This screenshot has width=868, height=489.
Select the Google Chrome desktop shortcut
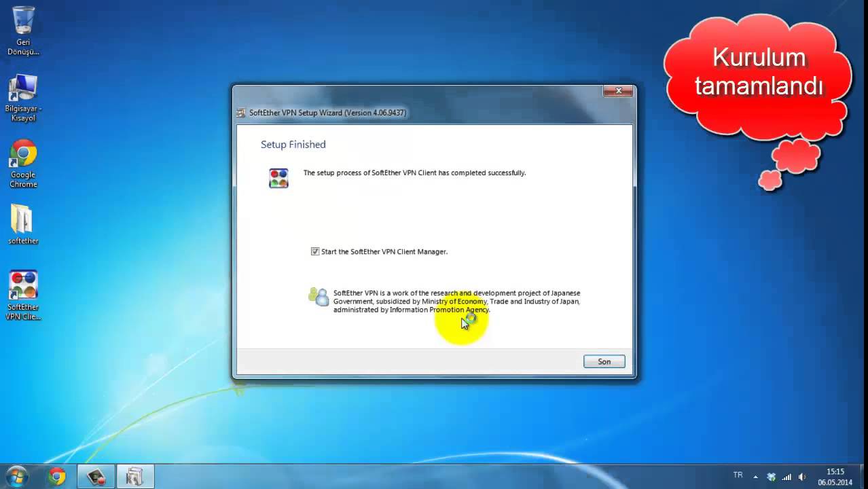[23, 164]
